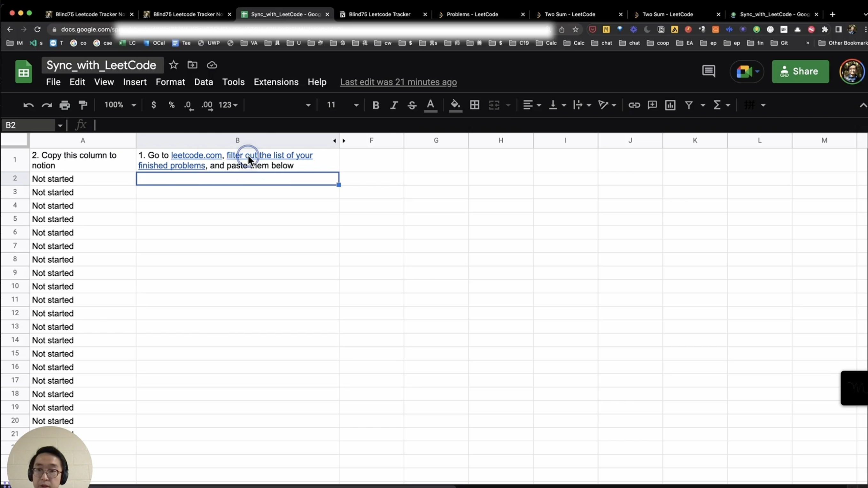The image size is (868, 488).
Task: Click the insert comment icon
Action: [652, 105]
